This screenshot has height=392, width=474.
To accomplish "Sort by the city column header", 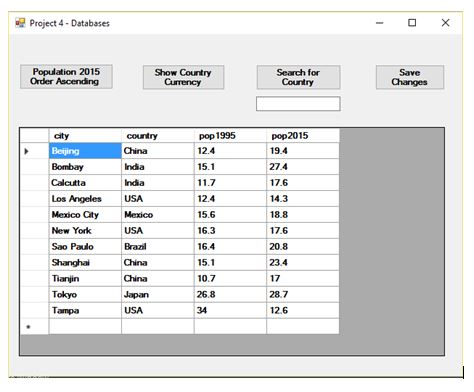I will [85, 136].
